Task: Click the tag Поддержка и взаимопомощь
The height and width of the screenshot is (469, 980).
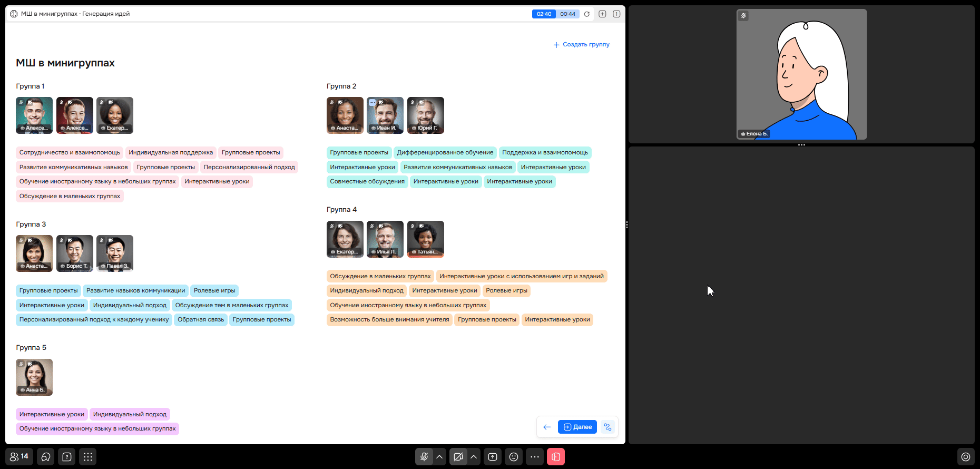Action: [545, 153]
